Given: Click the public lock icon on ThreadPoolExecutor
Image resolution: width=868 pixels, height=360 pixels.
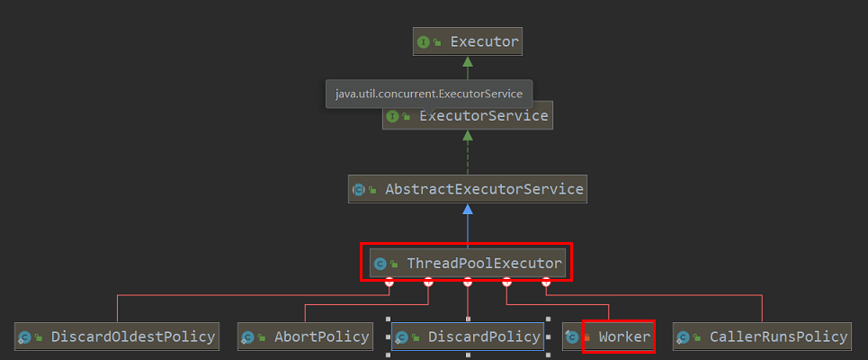Looking at the screenshot, I should click(394, 264).
